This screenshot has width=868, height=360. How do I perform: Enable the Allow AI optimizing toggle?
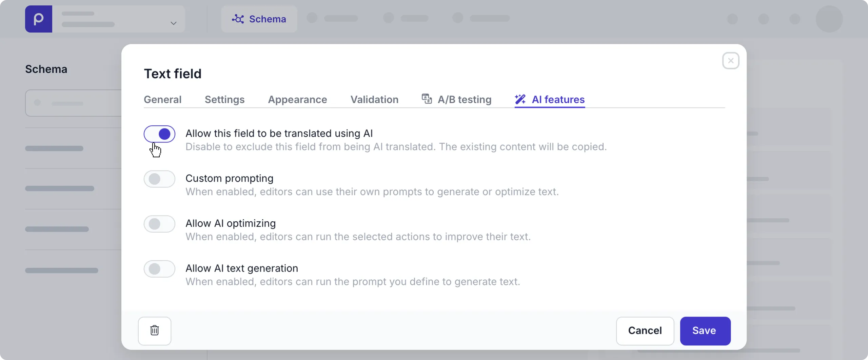(159, 224)
